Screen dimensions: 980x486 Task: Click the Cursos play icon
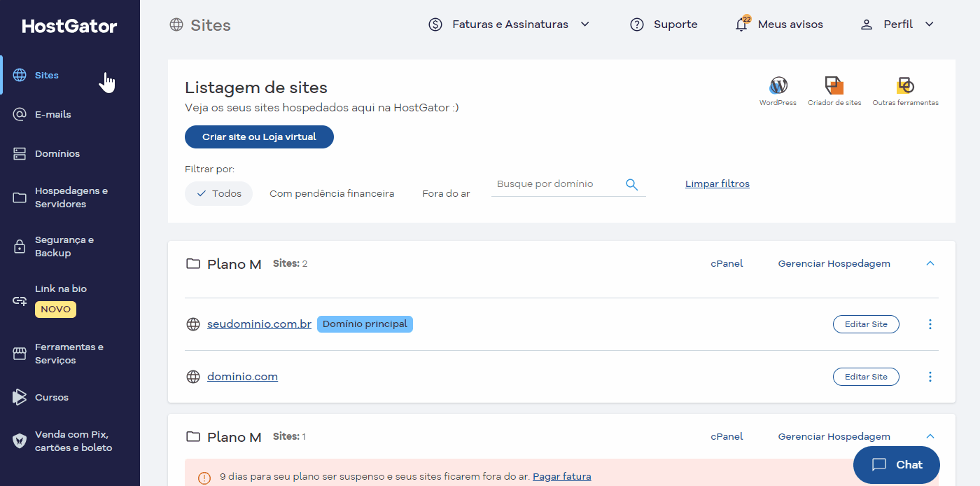click(x=20, y=397)
